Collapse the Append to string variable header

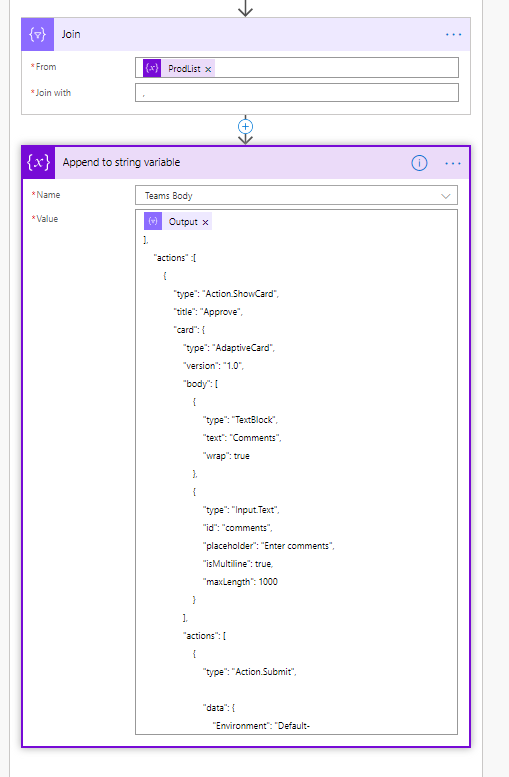click(246, 163)
